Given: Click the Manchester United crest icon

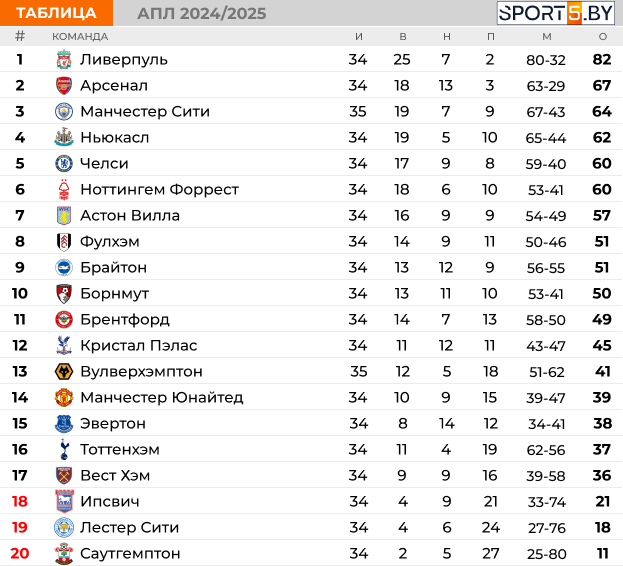Looking at the screenshot, I should pyautogui.click(x=64, y=398).
